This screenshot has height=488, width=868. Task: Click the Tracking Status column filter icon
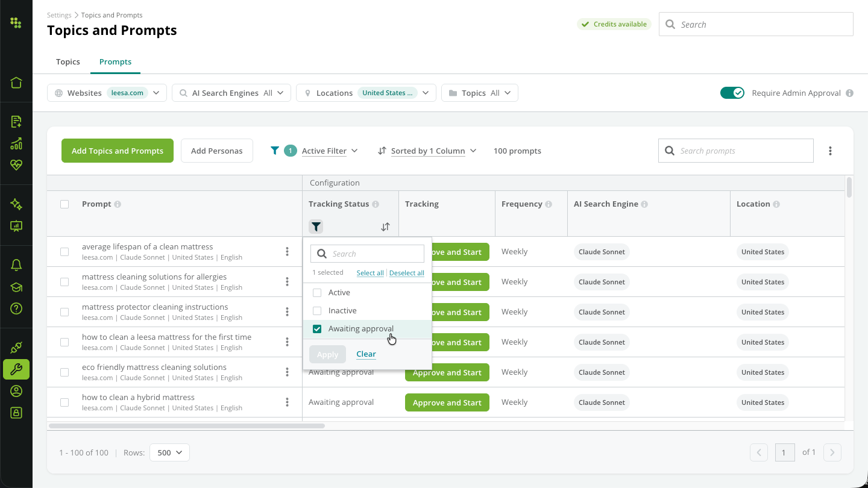(x=316, y=227)
